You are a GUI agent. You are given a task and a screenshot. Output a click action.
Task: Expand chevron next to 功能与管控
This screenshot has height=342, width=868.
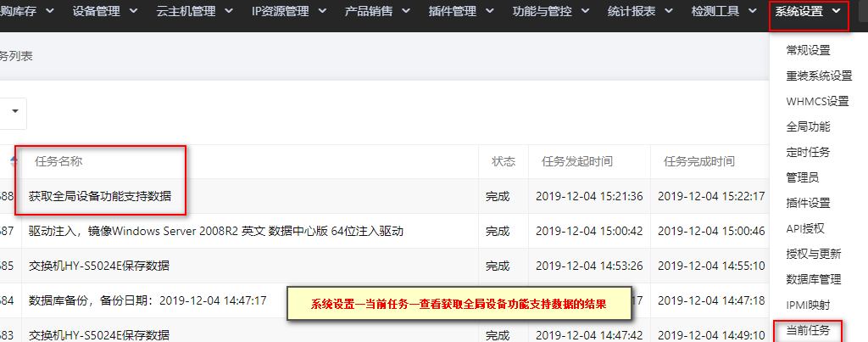point(586,11)
